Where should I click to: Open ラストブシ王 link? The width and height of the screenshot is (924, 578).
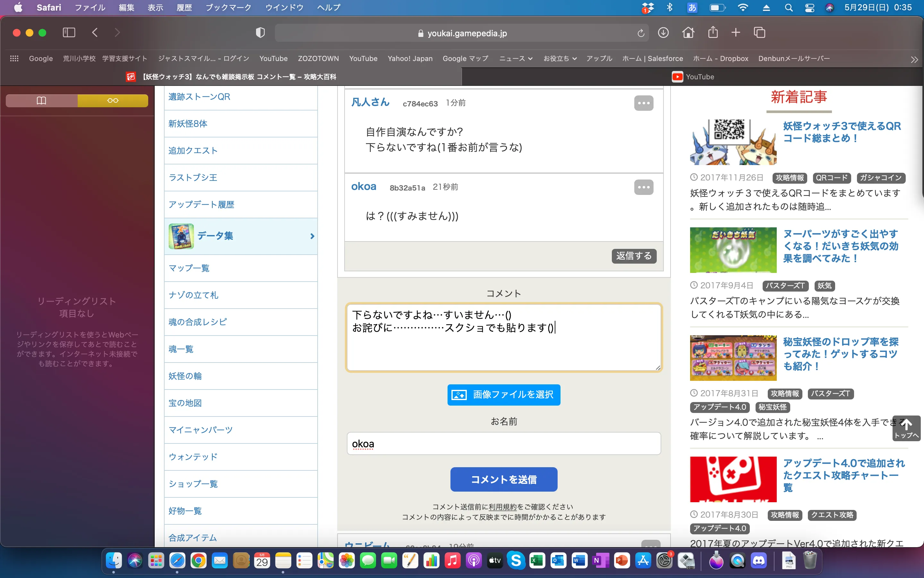[193, 177]
